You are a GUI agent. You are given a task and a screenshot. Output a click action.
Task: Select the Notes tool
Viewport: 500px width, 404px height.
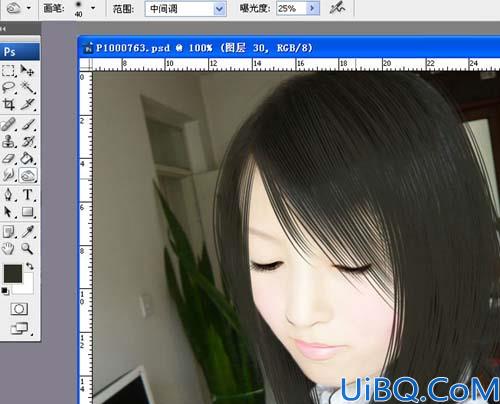tap(9, 232)
